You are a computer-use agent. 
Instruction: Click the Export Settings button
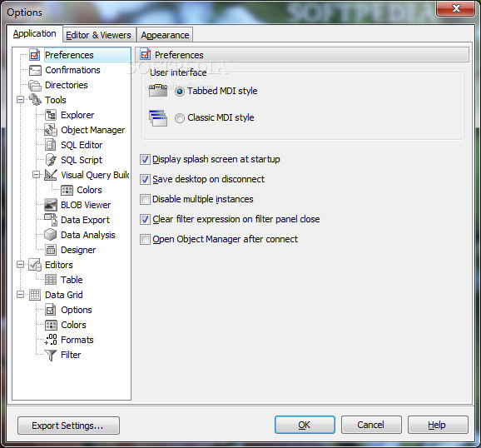[68, 426]
